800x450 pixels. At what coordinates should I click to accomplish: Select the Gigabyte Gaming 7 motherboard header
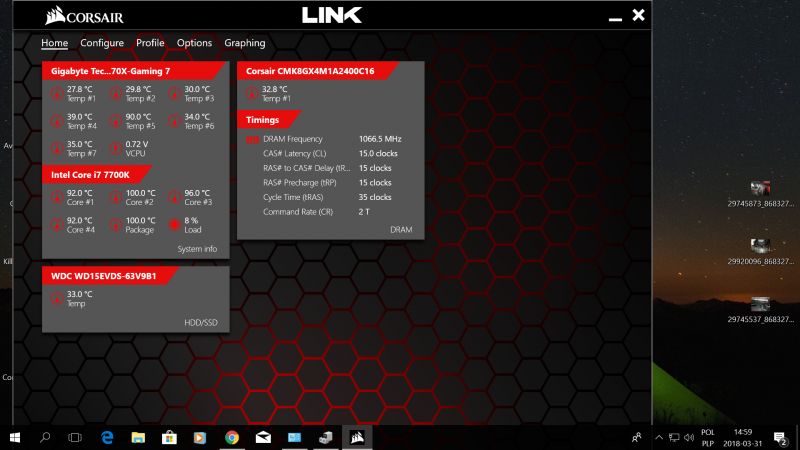point(133,71)
